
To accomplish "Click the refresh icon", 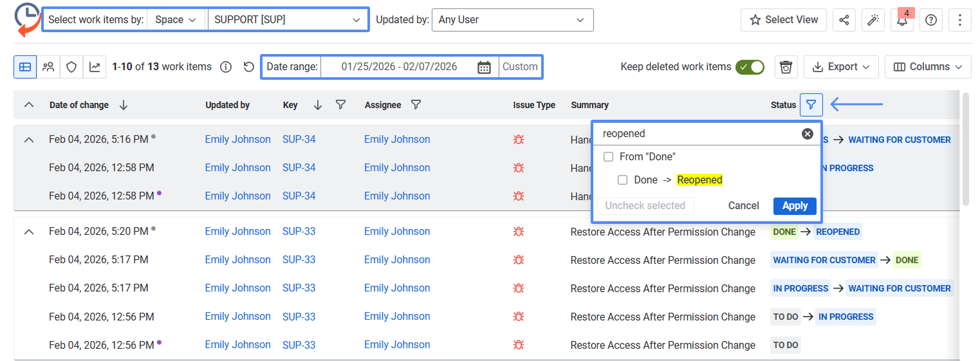I will coord(249,67).
